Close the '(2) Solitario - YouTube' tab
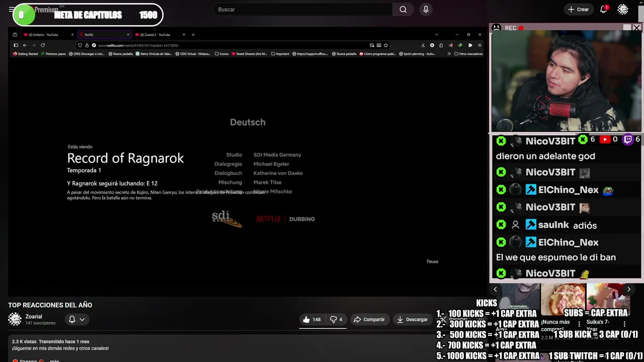The width and height of the screenshot is (644, 362). tap(72, 35)
